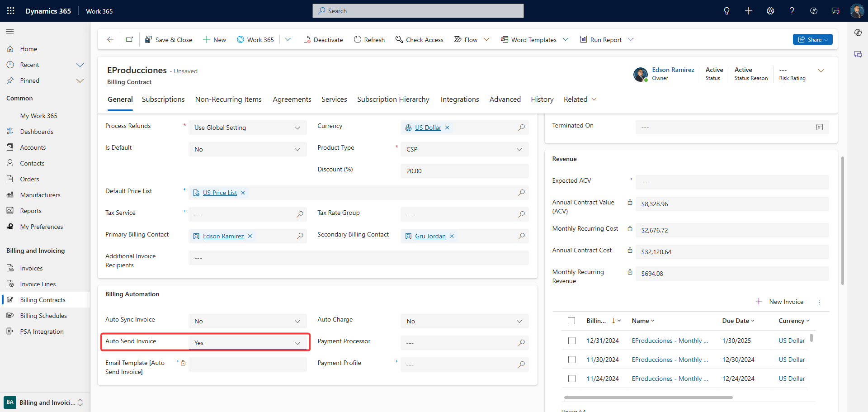Open record in new window icon
Viewport: 868px width, 412px height.
point(130,40)
